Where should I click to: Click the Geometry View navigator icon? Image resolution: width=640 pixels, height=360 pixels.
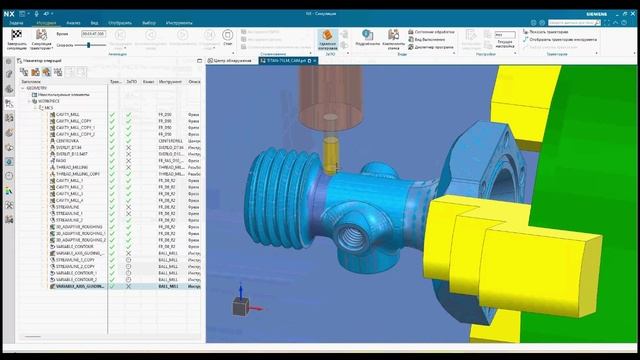pos(47,72)
